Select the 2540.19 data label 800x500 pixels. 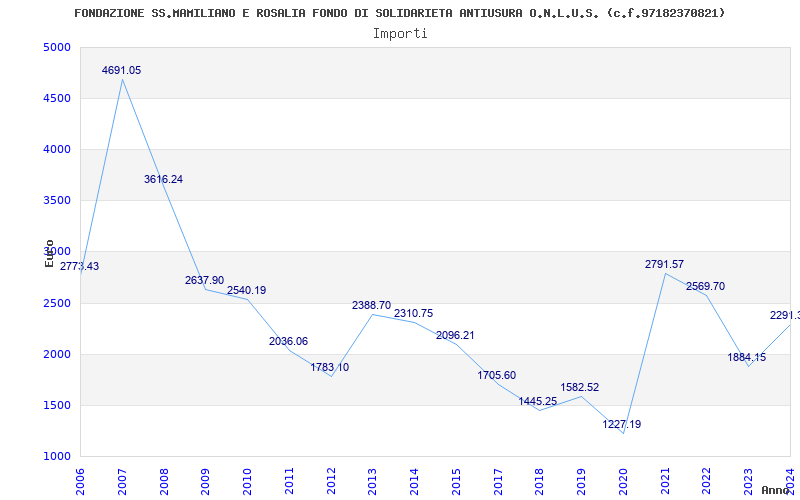click(x=246, y=290)
